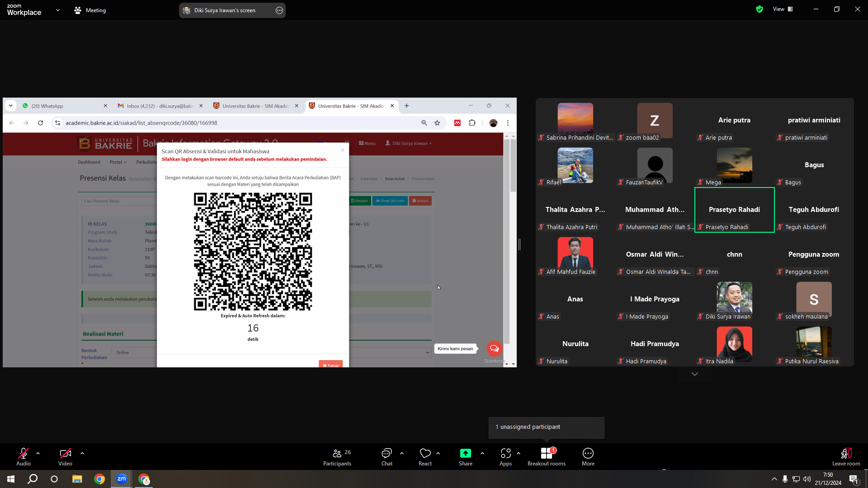
Task: Open the View layout menu
Action: tap(783, 9)
